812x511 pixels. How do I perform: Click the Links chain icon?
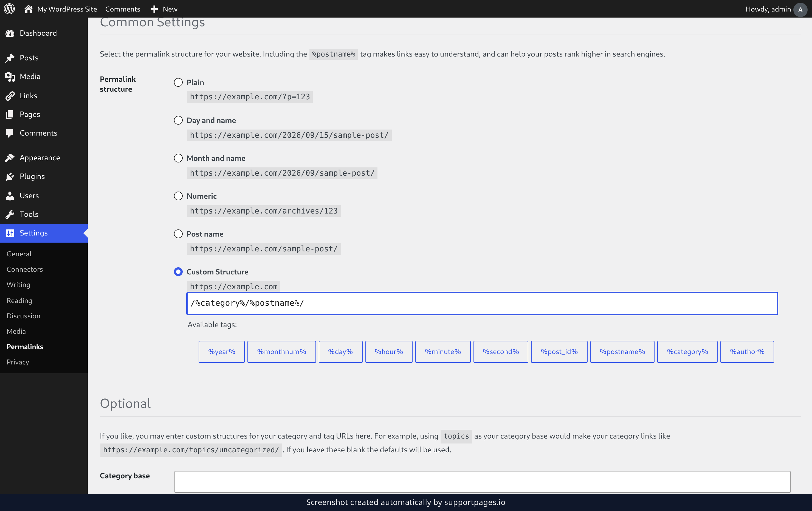point(10,96)
